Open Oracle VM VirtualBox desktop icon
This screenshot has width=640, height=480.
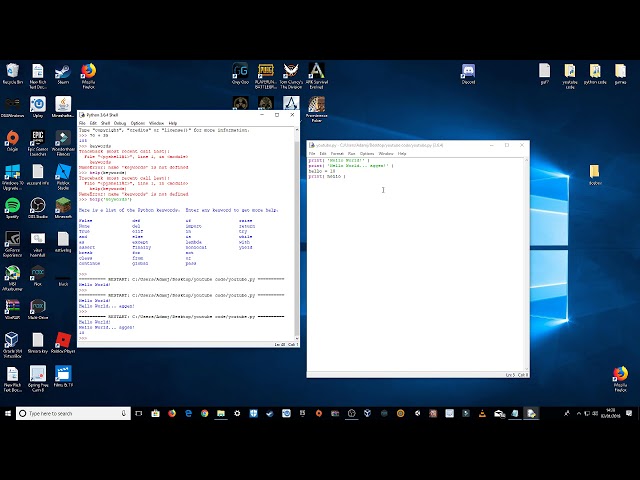coord(11,345)
